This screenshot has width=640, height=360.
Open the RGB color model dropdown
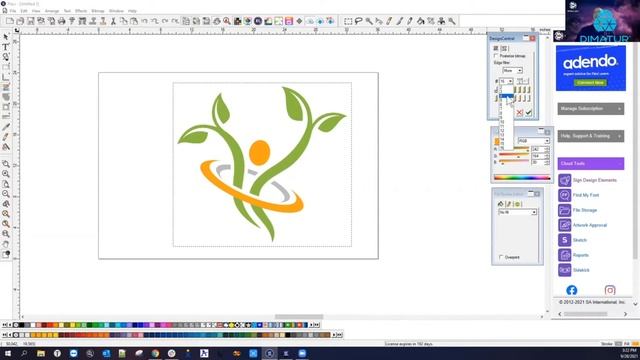coord(534,141)
